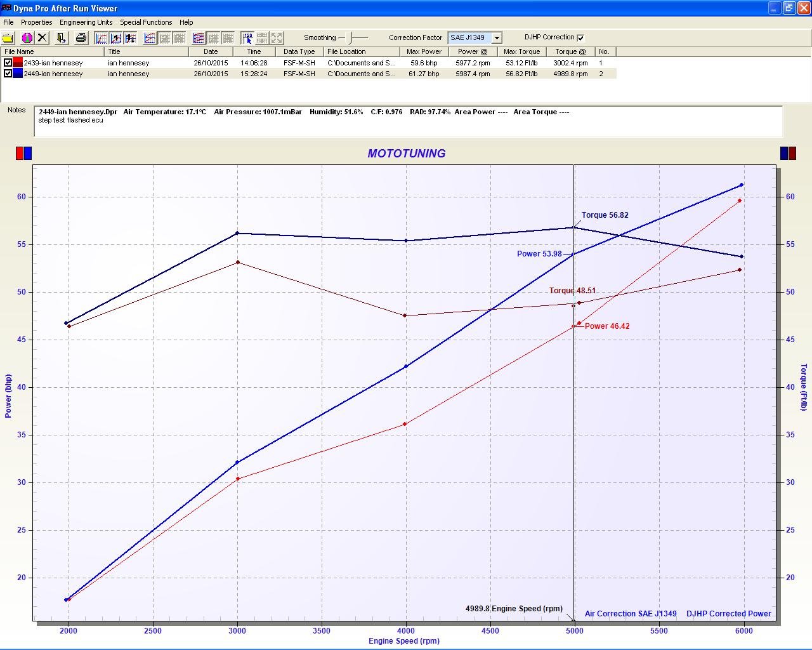
Task: Uncheck the 2449-ian hennesey run checkbox
Action: tap(8, 74)
